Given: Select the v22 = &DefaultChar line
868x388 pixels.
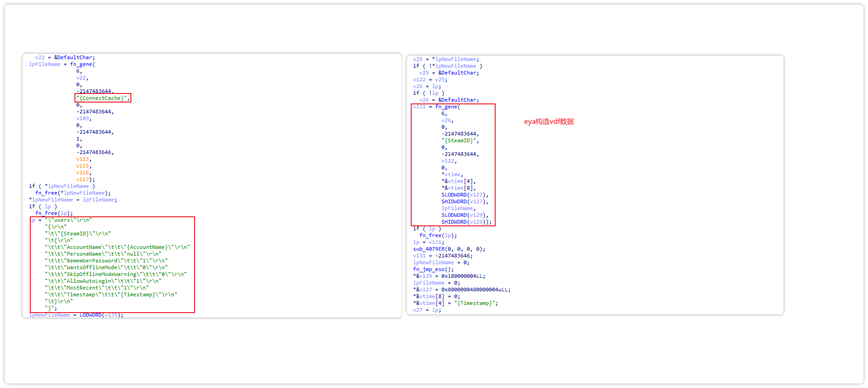Looking at the screenshot, I should pos(65,57).
